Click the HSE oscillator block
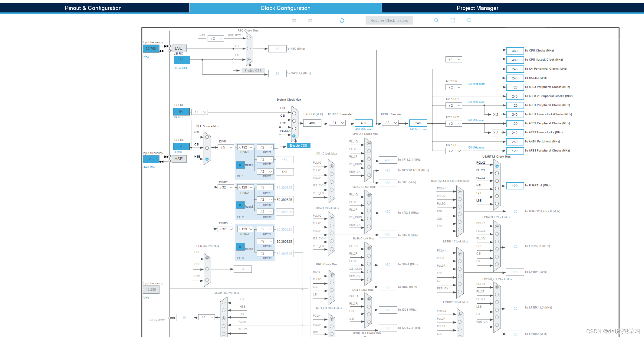644x337 pixels. tap(179, 159)
